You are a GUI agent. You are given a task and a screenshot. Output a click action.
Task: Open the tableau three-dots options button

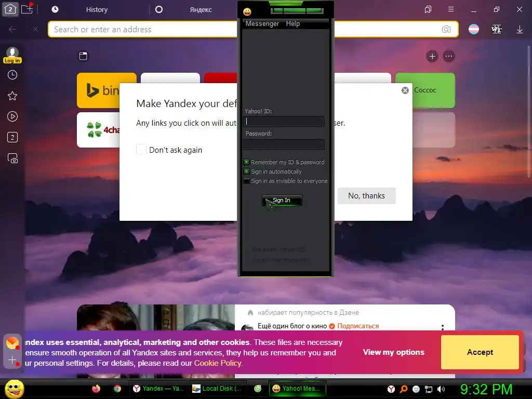pyautogui.click(x=449, y=56)
